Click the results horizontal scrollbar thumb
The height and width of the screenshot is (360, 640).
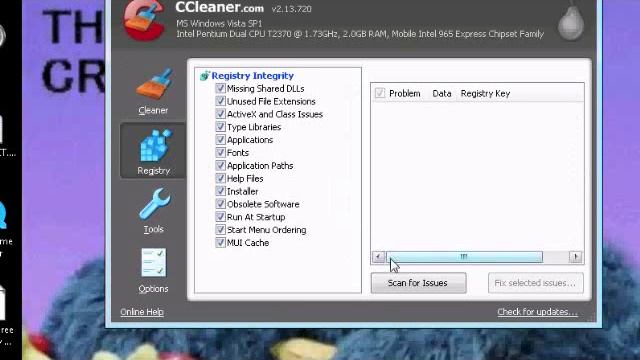[x=464, y=257]
